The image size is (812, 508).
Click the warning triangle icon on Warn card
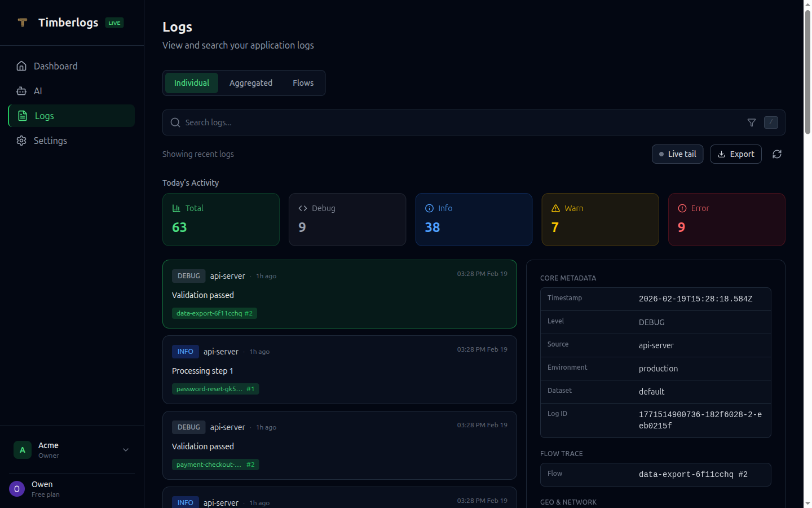tap(555, 208)
